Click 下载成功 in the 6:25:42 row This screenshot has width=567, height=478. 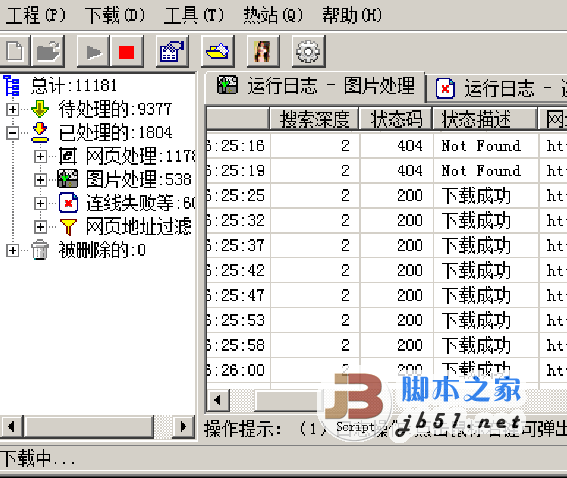[476, 270]
